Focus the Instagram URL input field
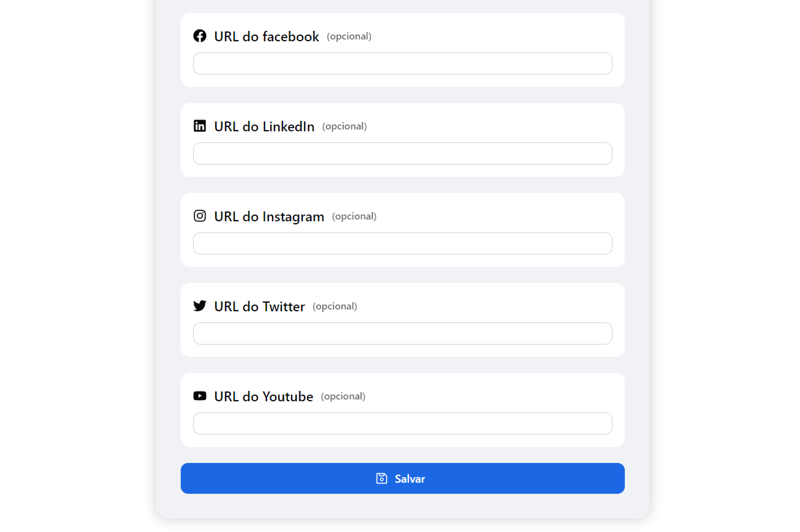Viewport: 800px width, 532px height. 402,243
